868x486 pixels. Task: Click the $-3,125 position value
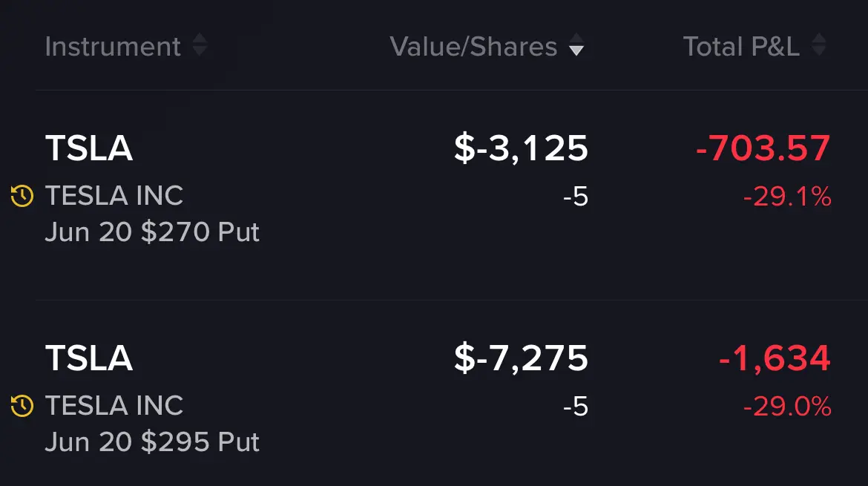[x=521, y=149]
